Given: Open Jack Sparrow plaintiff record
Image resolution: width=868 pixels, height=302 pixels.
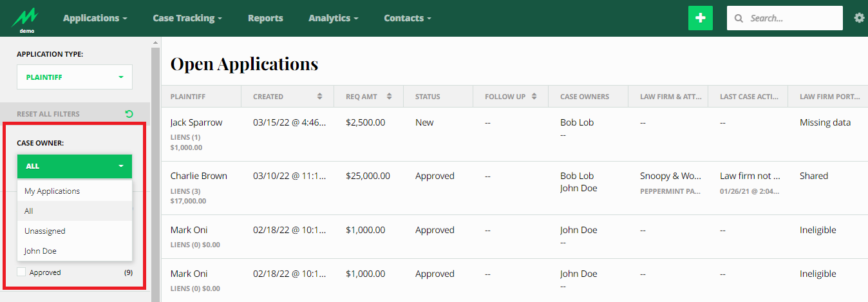Looking at the screenshot, I should pyautogui.click(x=196, y=122).
